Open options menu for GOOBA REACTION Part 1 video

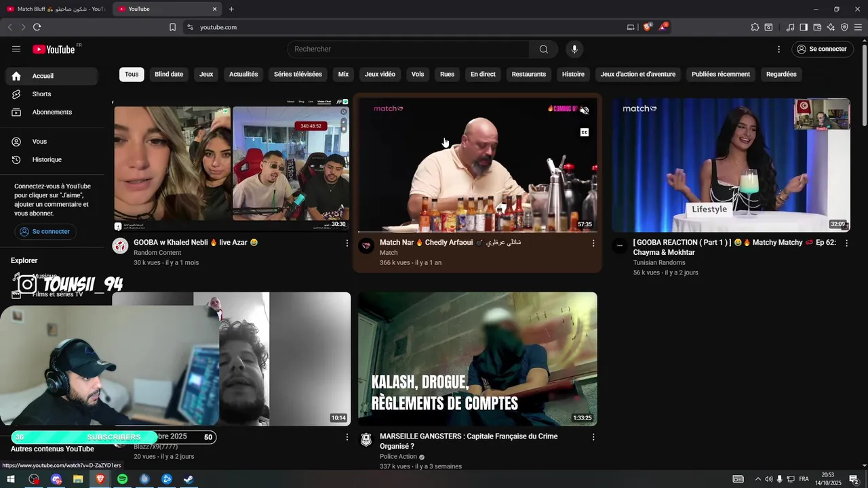(x=846, y=243)
